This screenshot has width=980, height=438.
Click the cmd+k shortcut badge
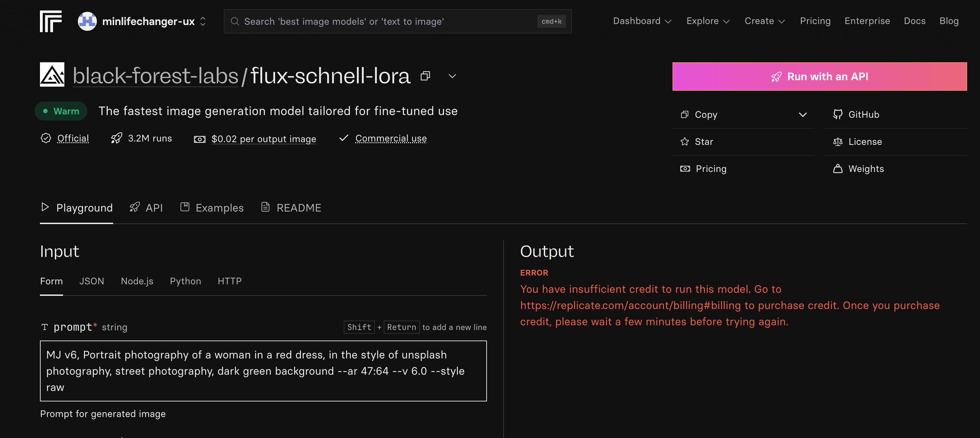(551, 21)
